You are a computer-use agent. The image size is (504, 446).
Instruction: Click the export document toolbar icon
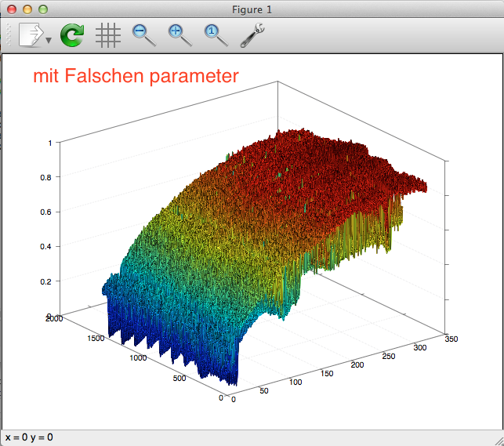pos(30,34)
